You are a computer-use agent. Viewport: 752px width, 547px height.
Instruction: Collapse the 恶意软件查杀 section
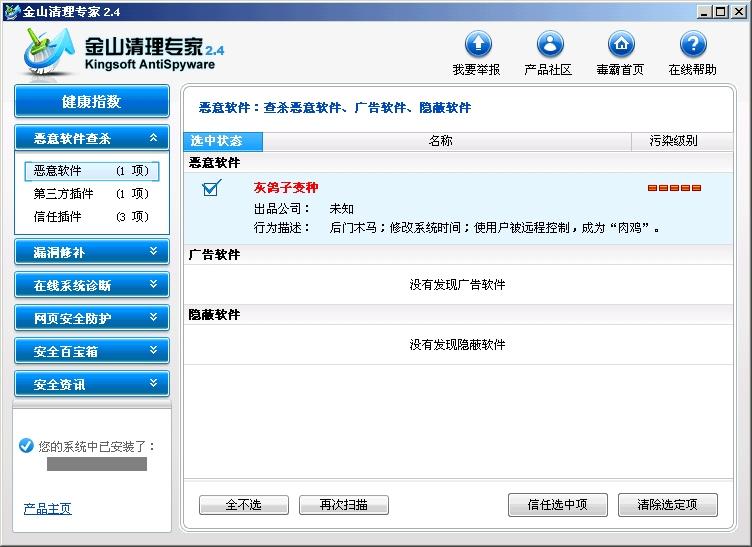(92, 138)
